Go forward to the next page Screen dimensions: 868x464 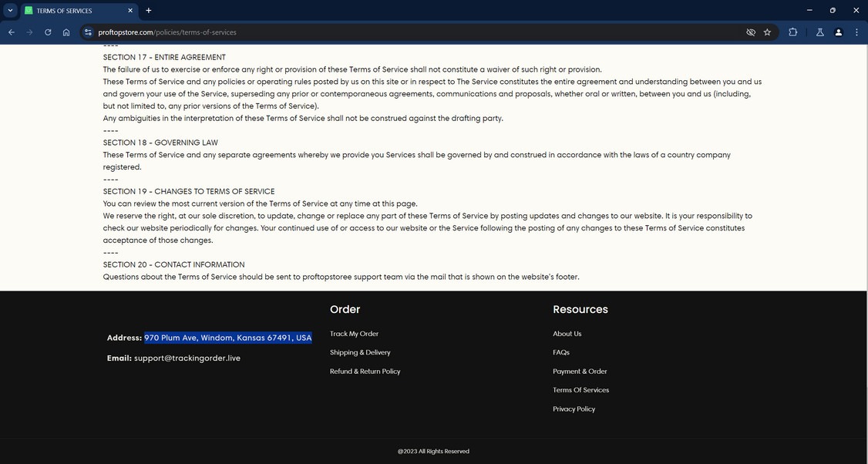point(30,32)
